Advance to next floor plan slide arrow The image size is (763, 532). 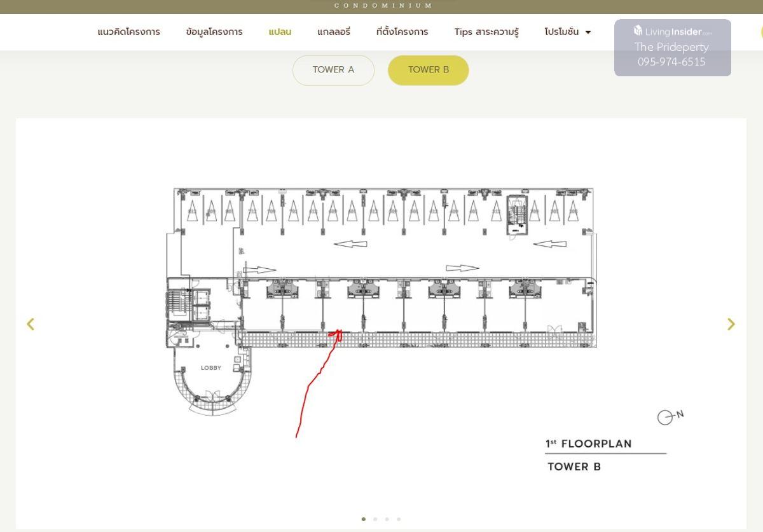[731, 324]
